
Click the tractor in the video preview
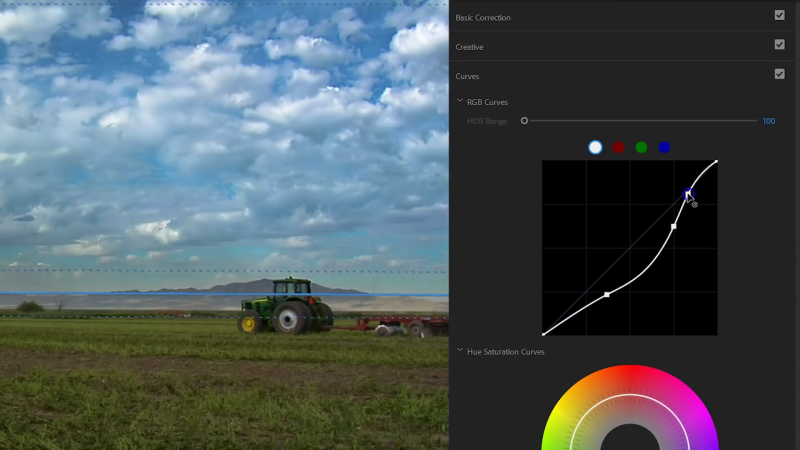click(287, 306)
